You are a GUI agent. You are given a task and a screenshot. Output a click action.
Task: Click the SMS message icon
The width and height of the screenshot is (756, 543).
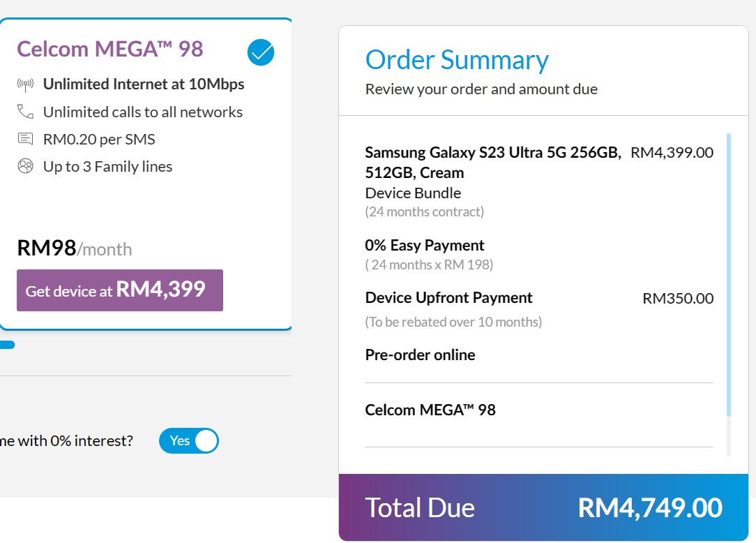pyautogui.click(x=25, y=139)
